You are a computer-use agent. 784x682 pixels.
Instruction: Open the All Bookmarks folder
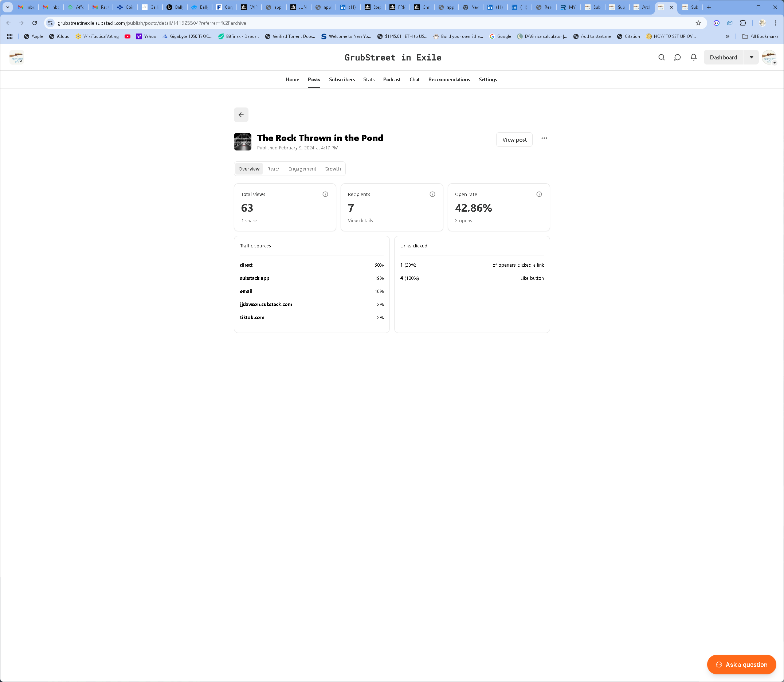coord(760,36)
